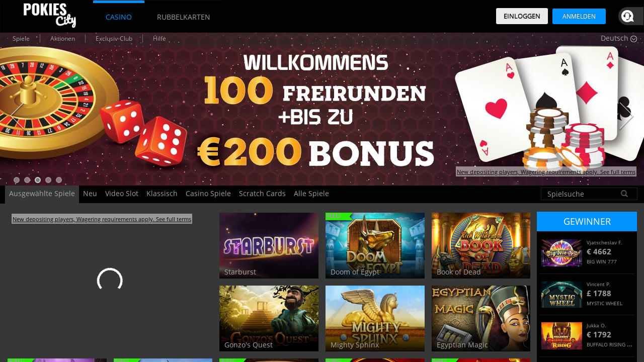The image size is (644, 362).
Task: Open live chat support headset icon
Action: tap(628, 16)
